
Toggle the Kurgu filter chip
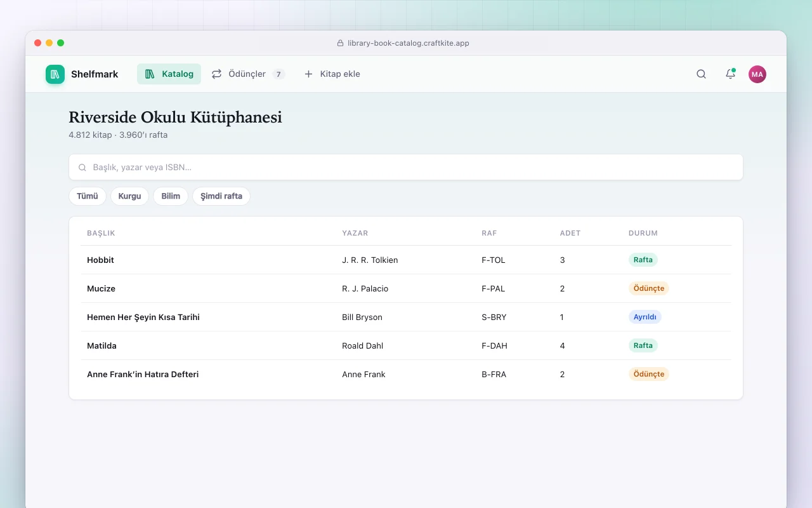[x=129, y=196]
